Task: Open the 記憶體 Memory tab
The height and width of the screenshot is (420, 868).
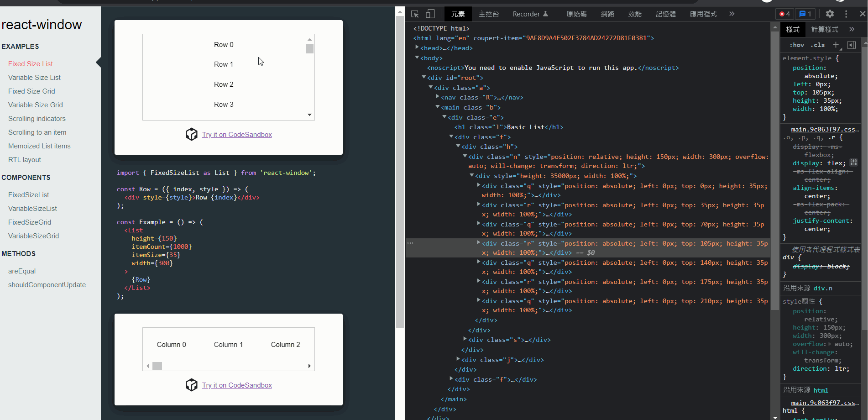Action: [x=666, y=14]
